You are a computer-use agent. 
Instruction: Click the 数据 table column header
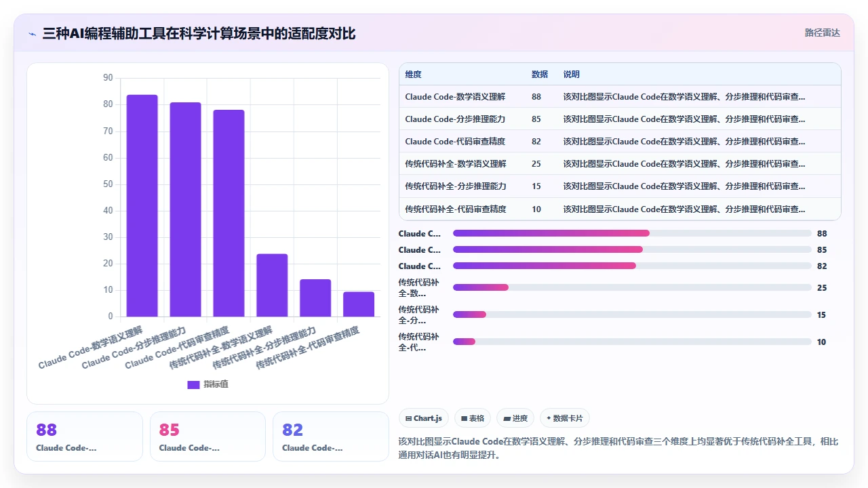pos(540,75)
